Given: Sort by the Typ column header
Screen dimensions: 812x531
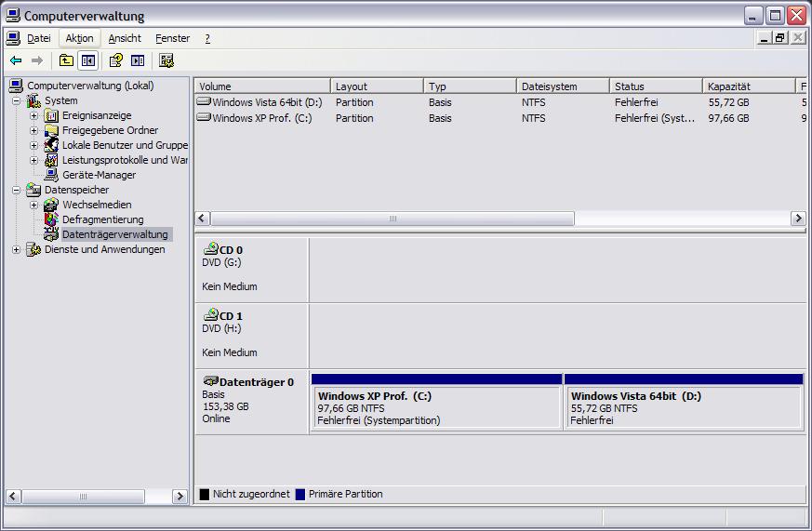Looking at the screenshot, I should (471, 86).
